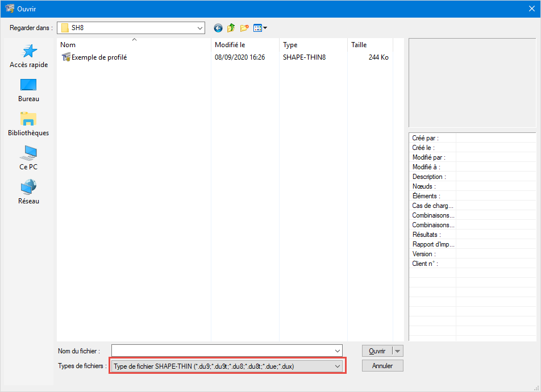Sort files by the Nom column
Image resolution: width=541 pixels, height=392 pixels.
click(x=68, y=45)
